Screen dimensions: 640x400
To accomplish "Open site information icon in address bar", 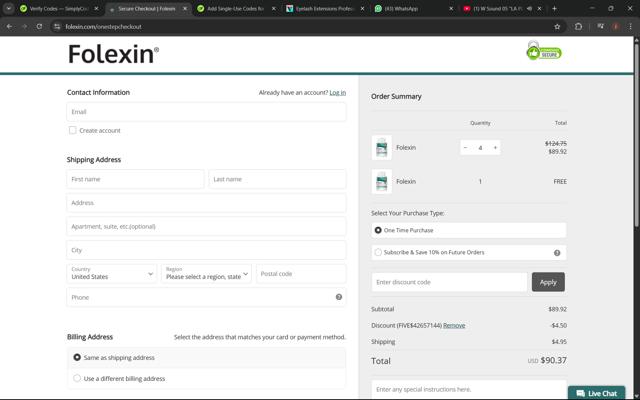I will pyautogui.click(x=57, y=27).
